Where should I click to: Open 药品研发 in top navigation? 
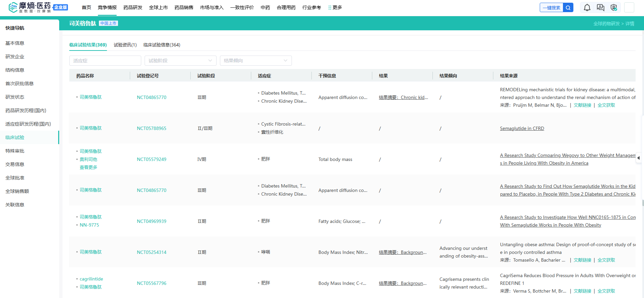132,7
